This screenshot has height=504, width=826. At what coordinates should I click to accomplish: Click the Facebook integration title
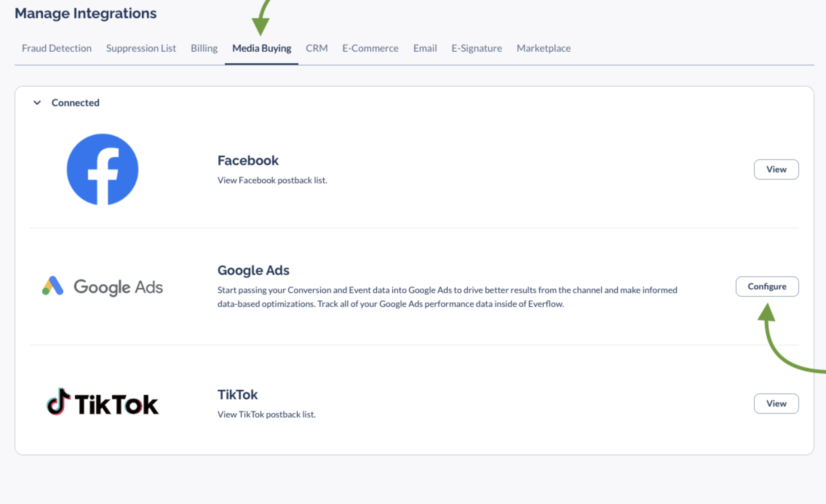248,160
